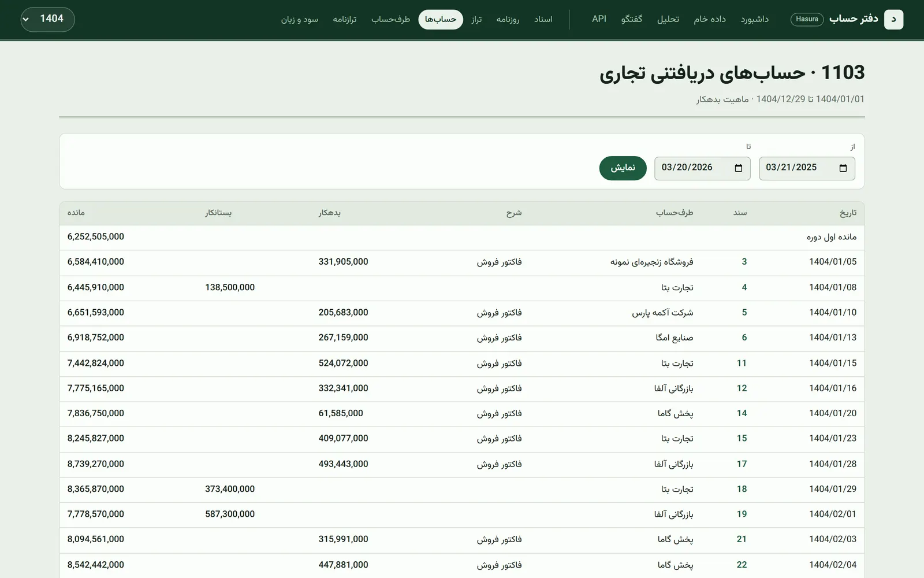Screen dimensions: 924x578
Task: Open voucher number 17 link
Action: (x=742, y=464)
